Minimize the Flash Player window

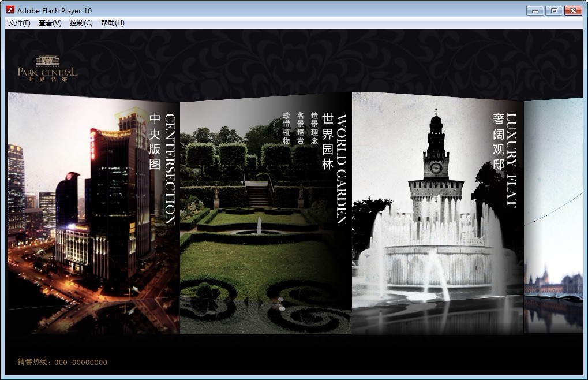pyautogui.click(x=535, y=11)
